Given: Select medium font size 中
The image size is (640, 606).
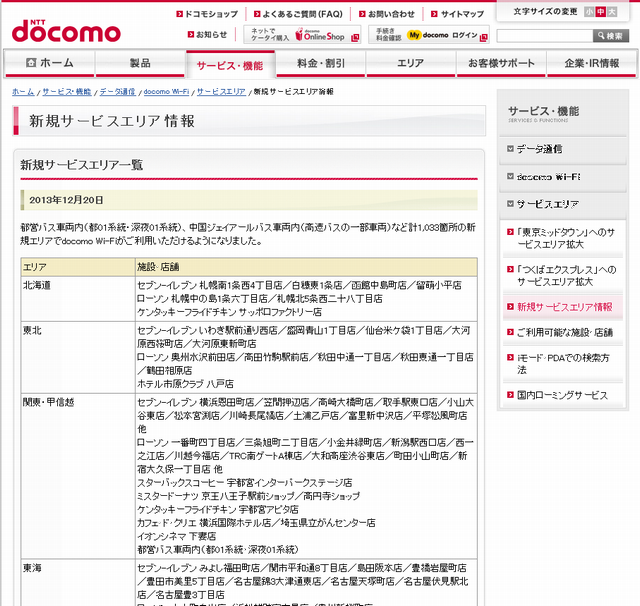Looking at the screenshot, I should coord(600,12).
